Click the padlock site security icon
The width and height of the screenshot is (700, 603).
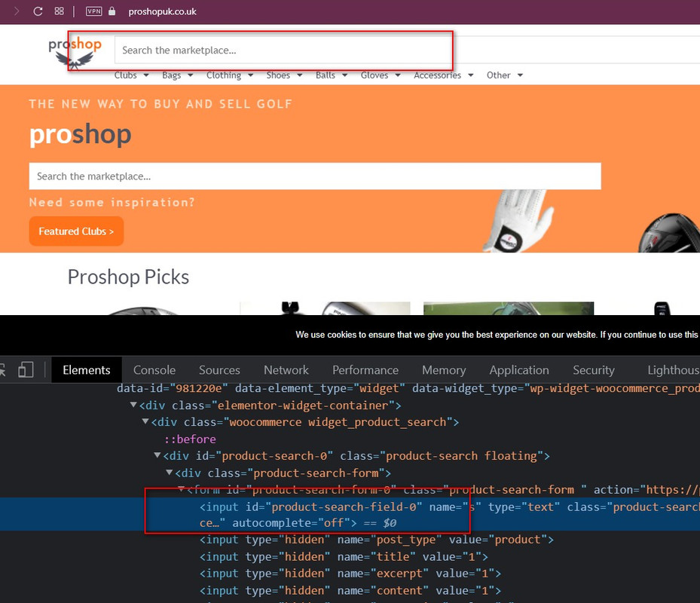(112, 11)
